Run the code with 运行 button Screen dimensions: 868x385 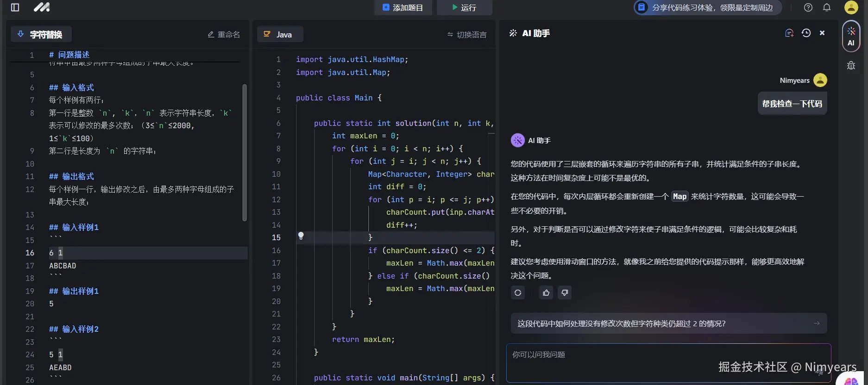[464, 7]
